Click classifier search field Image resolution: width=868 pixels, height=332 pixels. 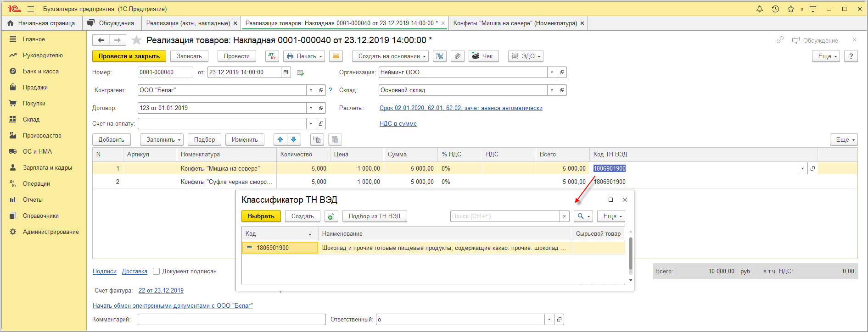click(x=504, y=216)
